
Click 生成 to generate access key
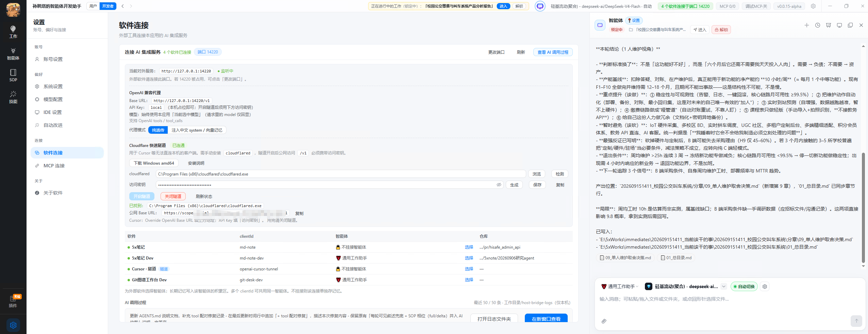pyautogui.click(x=514, y=185)
